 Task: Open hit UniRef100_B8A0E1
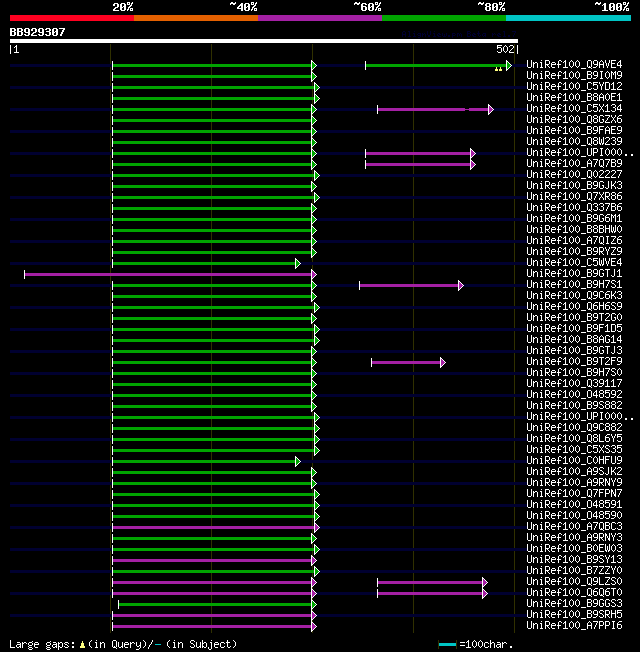(x=574, y=97)
